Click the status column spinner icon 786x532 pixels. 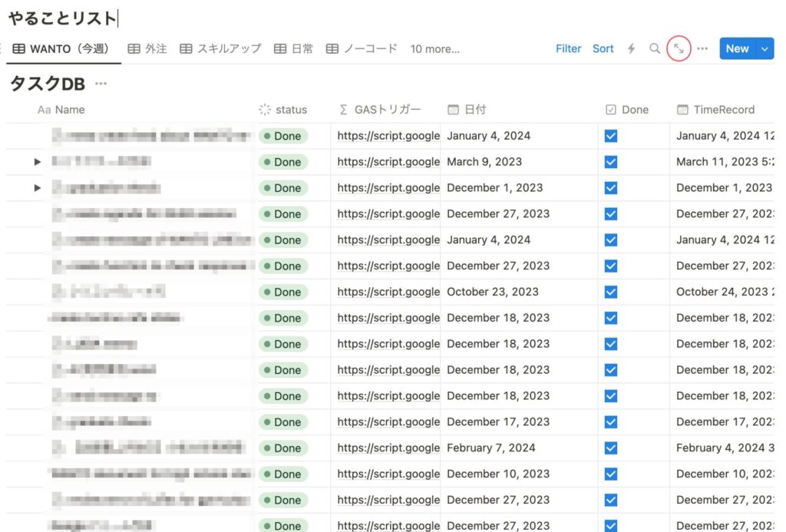(264, 110)
